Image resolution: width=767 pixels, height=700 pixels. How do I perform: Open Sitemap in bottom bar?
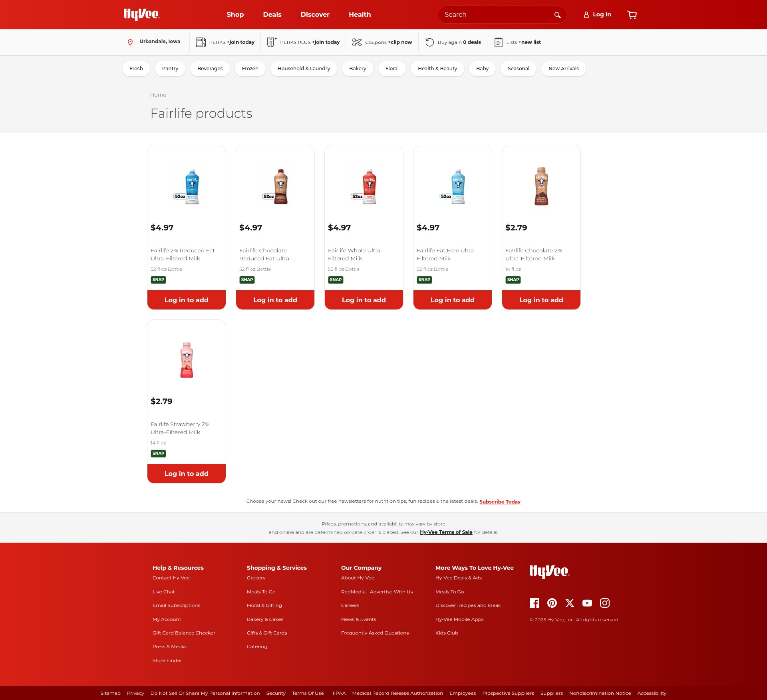[x=110, y=693]
